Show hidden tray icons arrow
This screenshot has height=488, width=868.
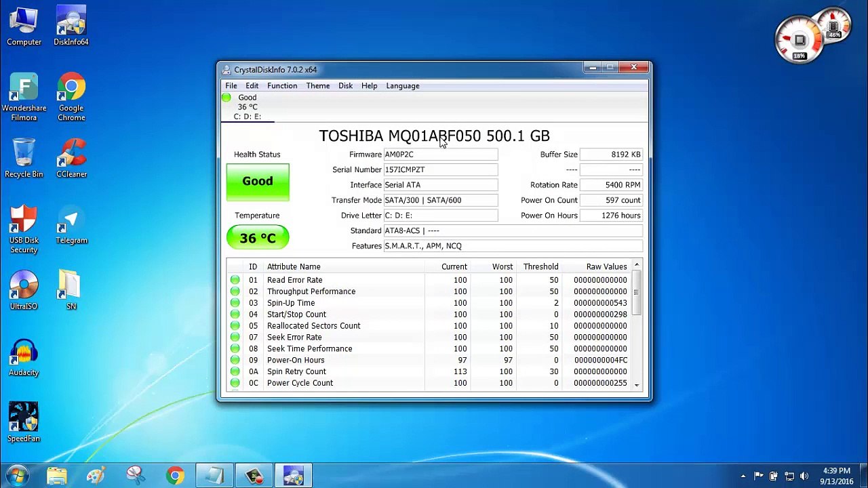[x=743, y=476]
